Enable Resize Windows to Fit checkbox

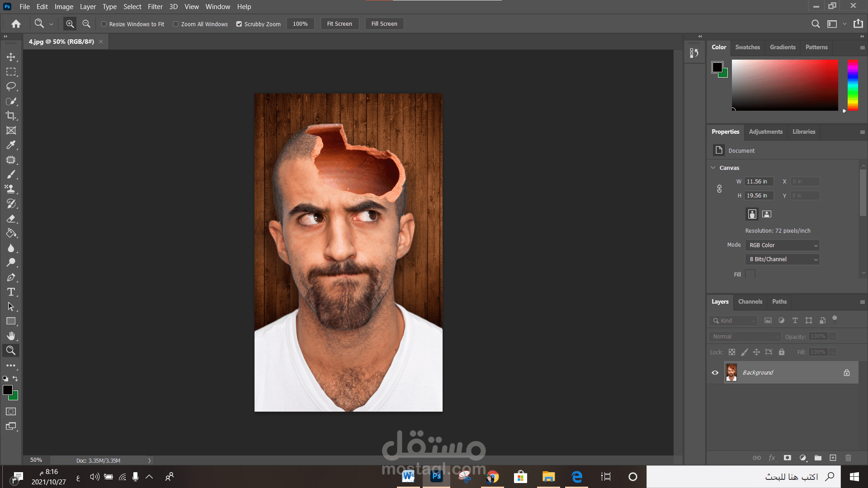[x=104, y=24]
